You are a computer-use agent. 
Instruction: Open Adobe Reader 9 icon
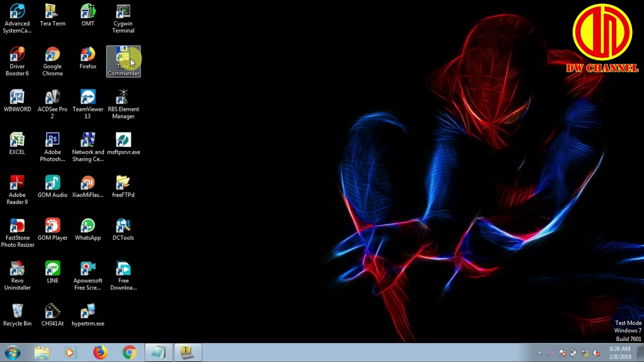[17, 190]
